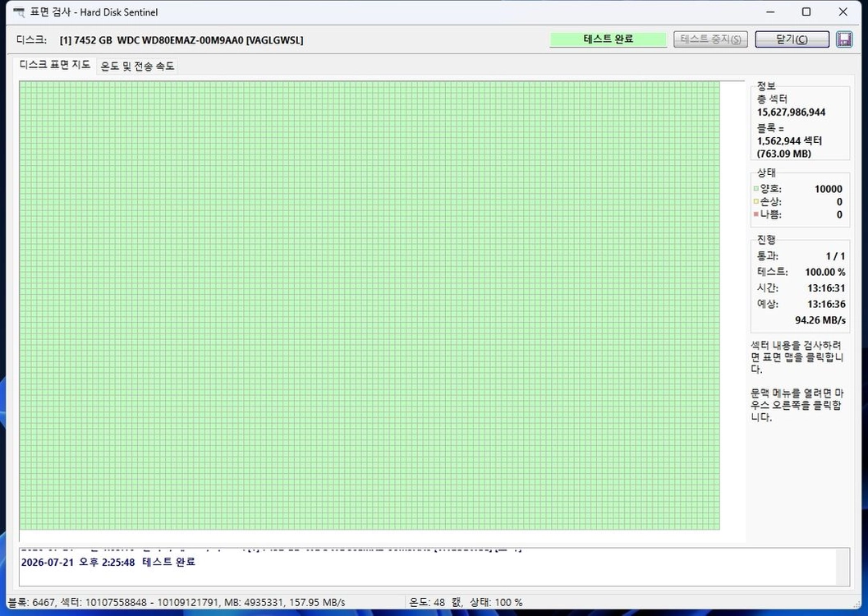Click the 통과 value 1 / 1

pos(835,256)
